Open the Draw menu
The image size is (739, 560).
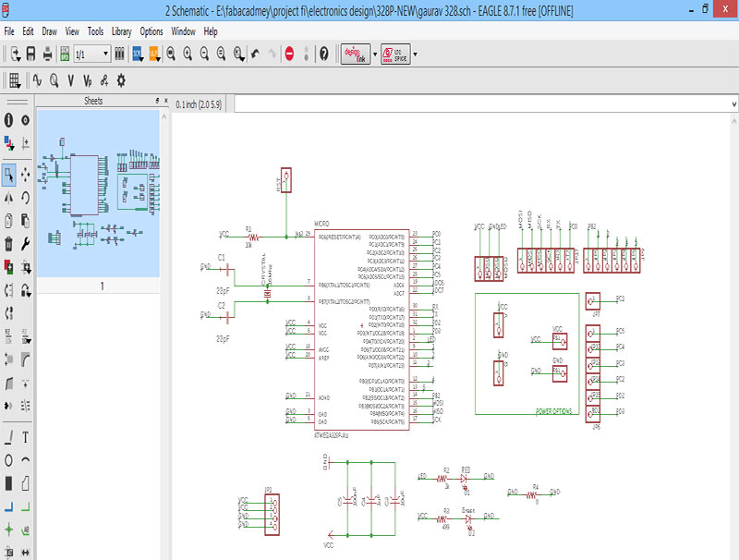pyautogui.click(x=50, y=31)
